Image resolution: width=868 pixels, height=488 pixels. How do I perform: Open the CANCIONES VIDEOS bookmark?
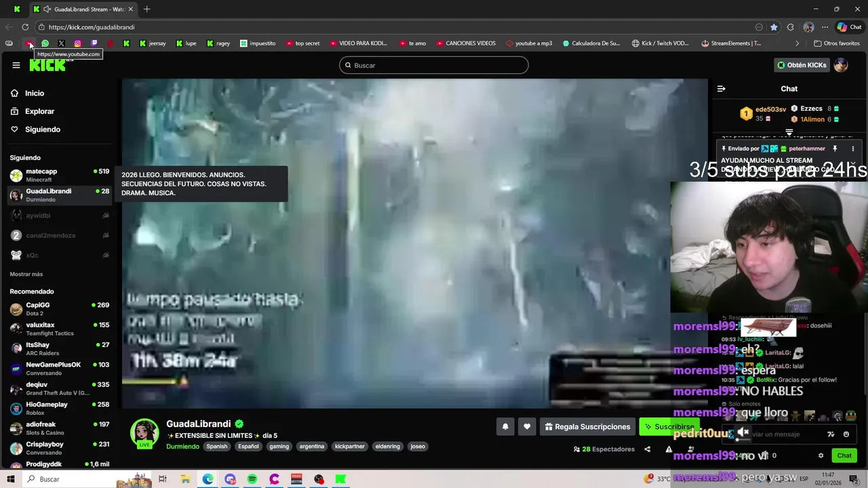coord(466,43)
